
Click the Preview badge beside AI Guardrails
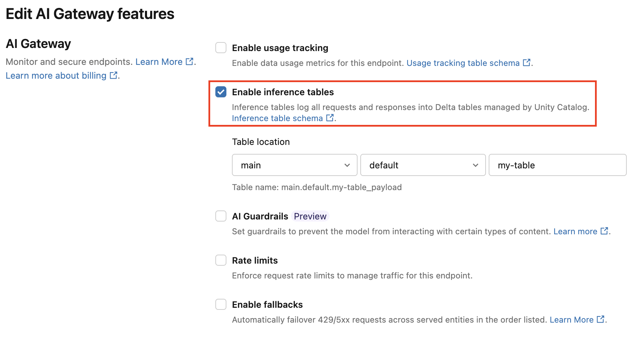[310, 216]
